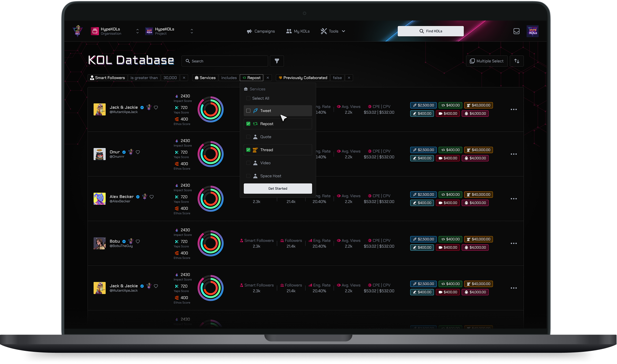Open the 'false' value dropdown in the filter

pyautogui.click(x=337, y=78)
